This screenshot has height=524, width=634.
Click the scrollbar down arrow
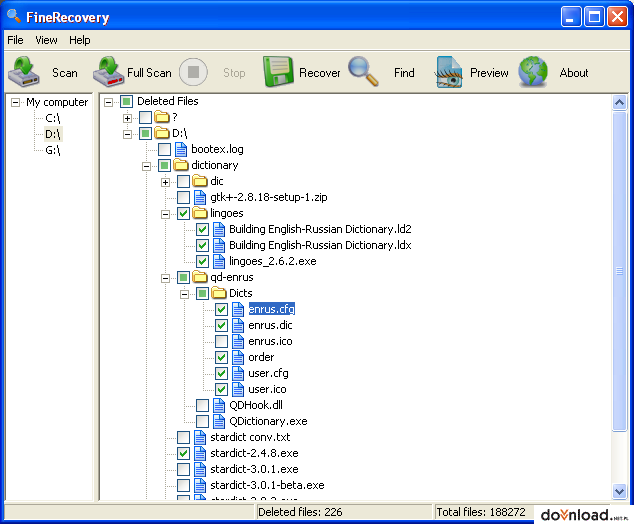(x=619, y=491)
